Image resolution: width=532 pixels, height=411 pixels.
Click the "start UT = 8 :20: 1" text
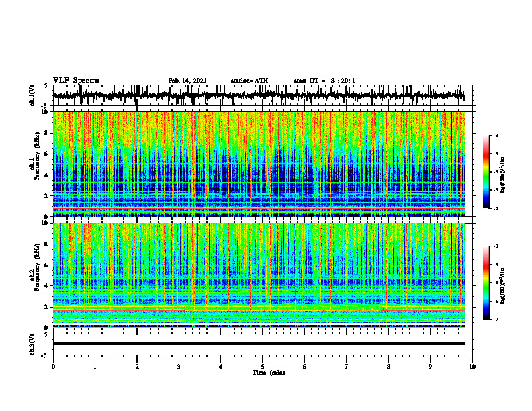(324, 81)
